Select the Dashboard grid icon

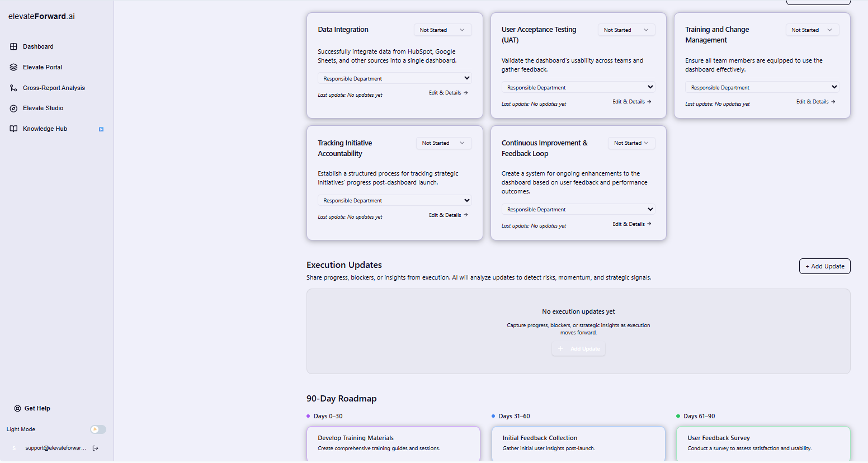pyautogui.click(x=13, y=46)
